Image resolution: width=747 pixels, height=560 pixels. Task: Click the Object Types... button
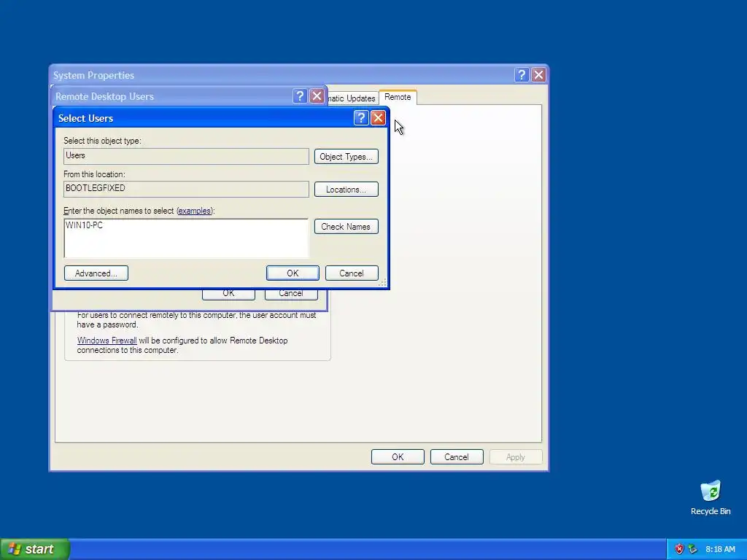347,157
